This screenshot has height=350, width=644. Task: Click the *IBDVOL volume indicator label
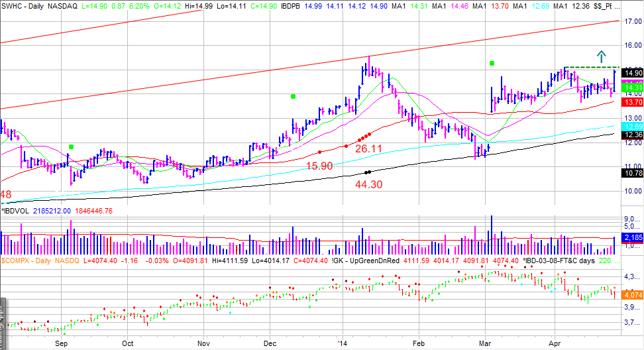(x=16, y=211)
